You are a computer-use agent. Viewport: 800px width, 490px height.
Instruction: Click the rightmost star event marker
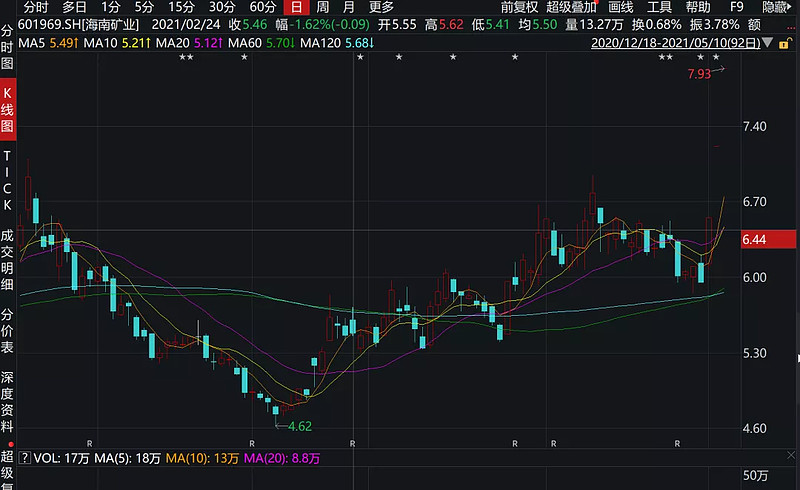(716, 57)
